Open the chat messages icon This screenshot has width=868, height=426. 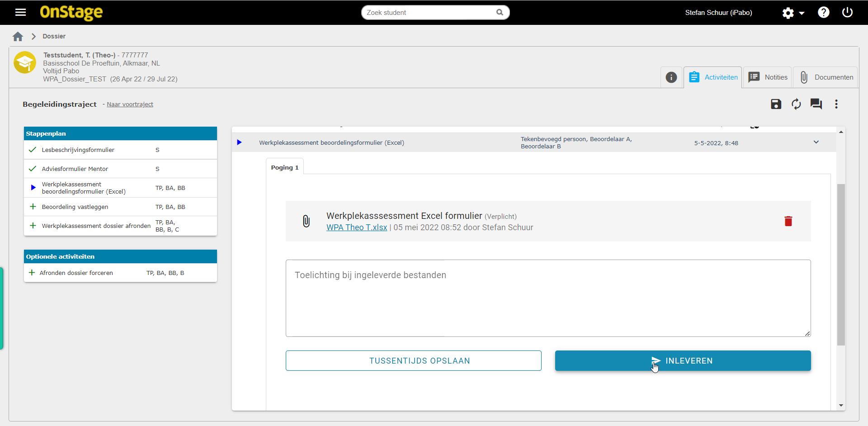[x=816, y=104]
